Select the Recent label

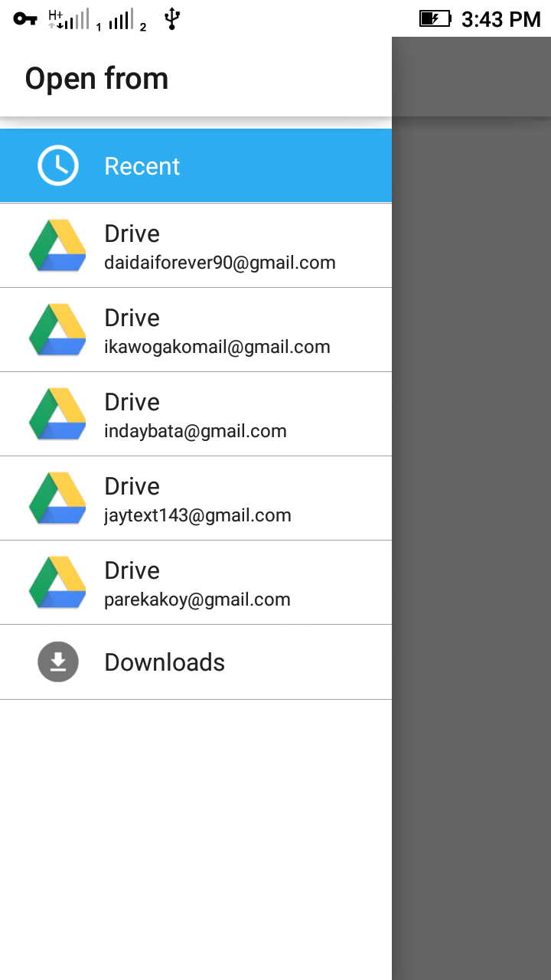click(142, 166)
